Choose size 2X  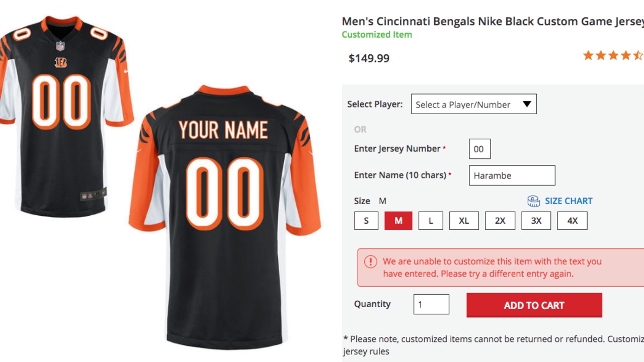500,221
